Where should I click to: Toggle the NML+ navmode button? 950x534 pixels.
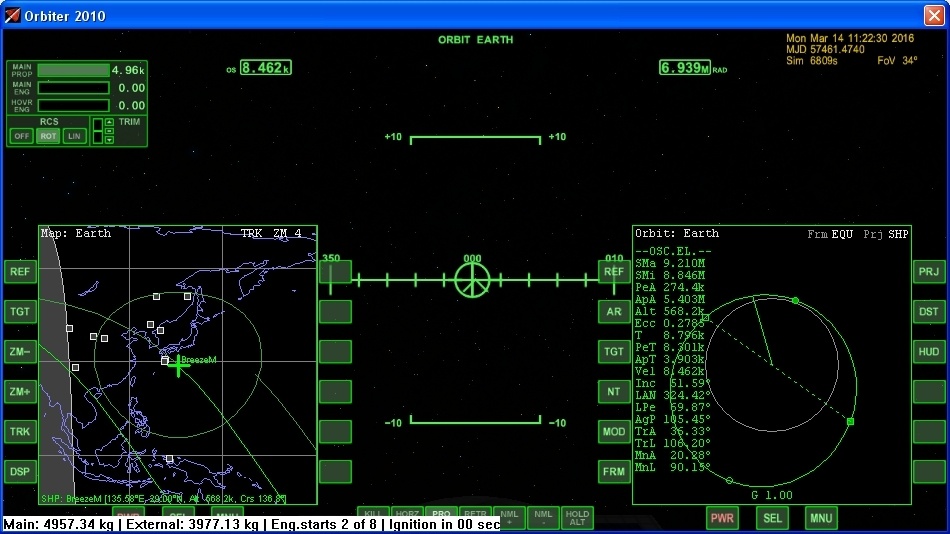tap(509, 517)
